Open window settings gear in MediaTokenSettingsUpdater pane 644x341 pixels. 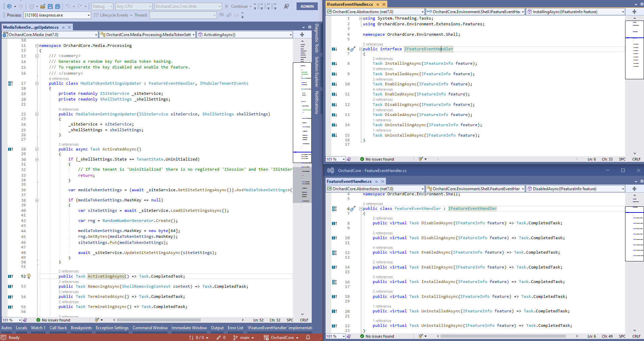coord(309,27)
